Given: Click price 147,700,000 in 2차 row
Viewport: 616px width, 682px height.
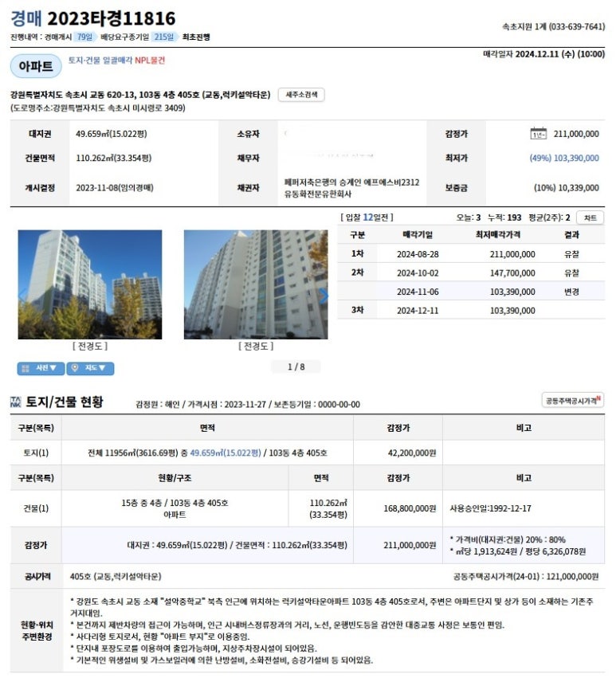Looking at the screenshot, I should 512,273.
